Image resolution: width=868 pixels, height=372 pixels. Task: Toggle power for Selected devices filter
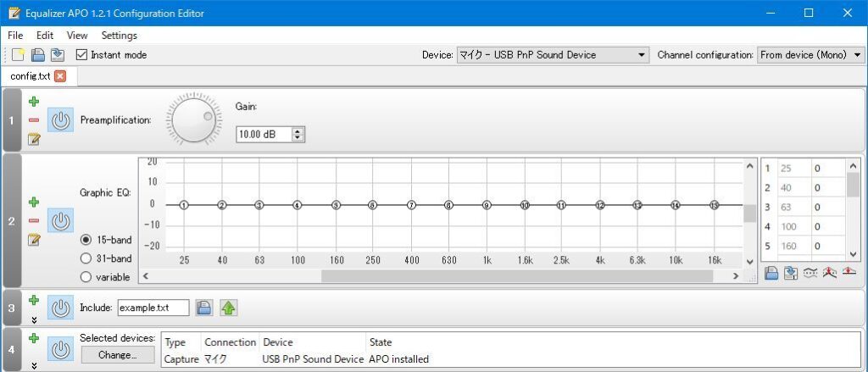coord(60,350)
